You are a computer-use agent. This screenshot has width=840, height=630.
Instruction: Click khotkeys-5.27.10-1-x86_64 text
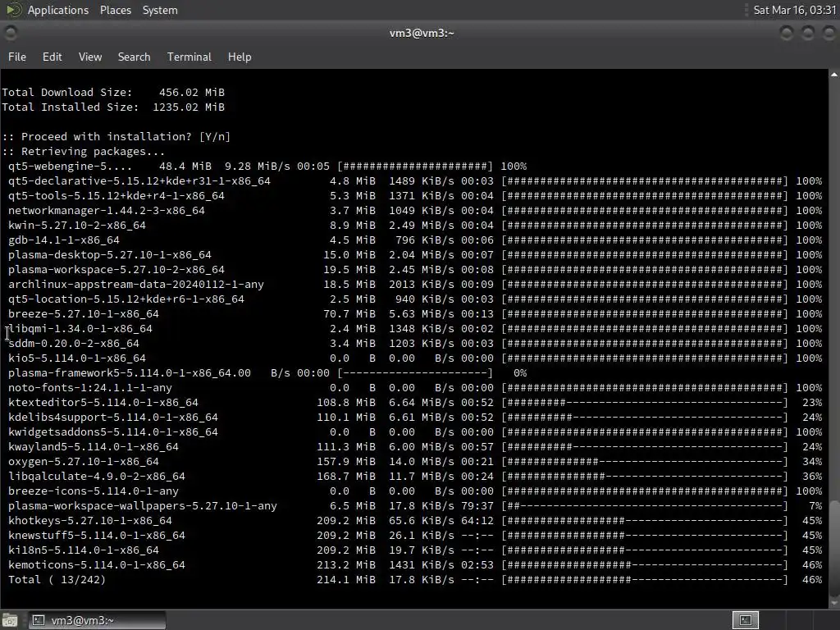point(90,521)
